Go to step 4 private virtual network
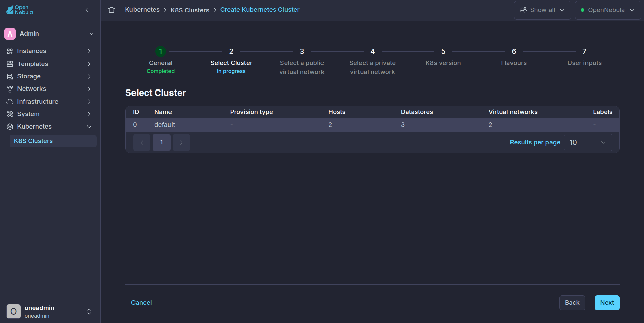 (372, 61)
